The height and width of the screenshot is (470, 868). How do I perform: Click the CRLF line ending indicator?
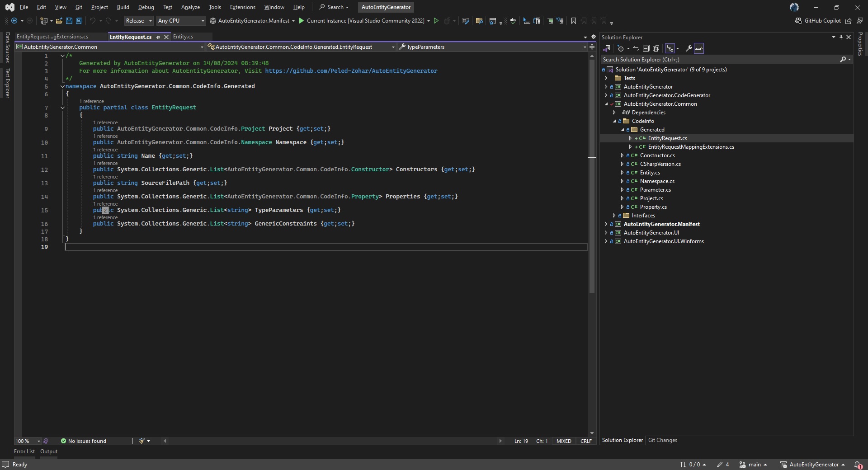pyautogui.click(x=586, y=441)
